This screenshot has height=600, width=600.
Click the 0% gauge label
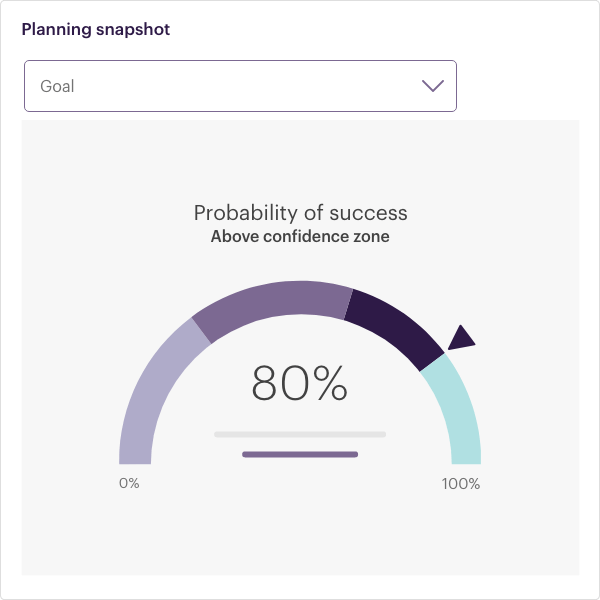click(129, 483)
